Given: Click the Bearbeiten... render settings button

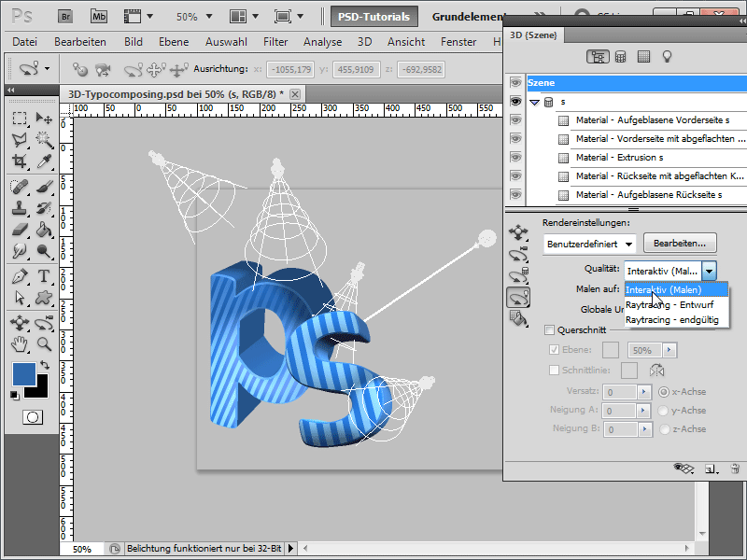Looking at the screenshot, I should click(x=680, y=244).
